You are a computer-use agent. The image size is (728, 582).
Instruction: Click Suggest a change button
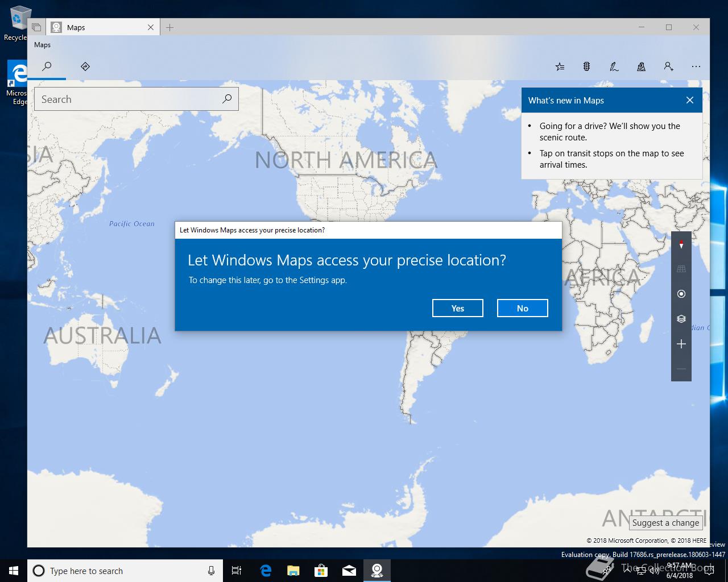coord(665,523)
